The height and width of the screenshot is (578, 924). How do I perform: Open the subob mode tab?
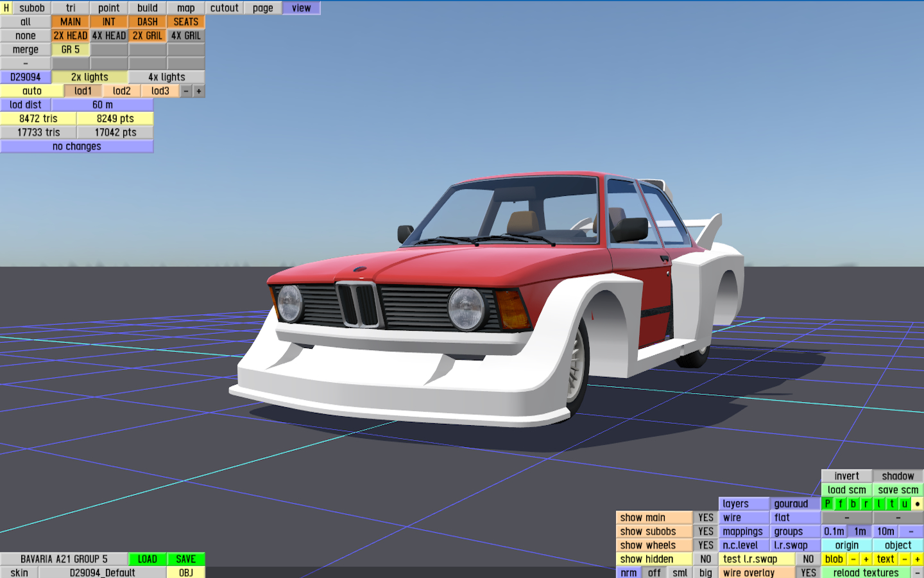[x=32, y=8]
